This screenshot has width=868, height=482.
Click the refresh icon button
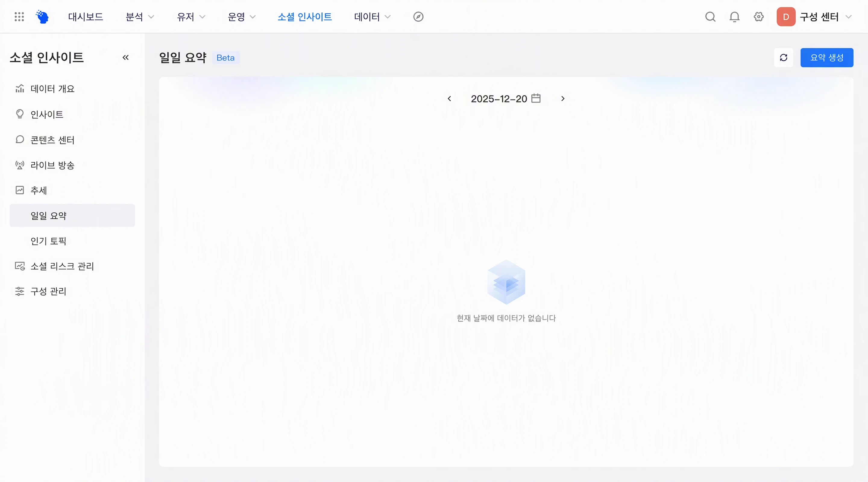pos(783,57)
